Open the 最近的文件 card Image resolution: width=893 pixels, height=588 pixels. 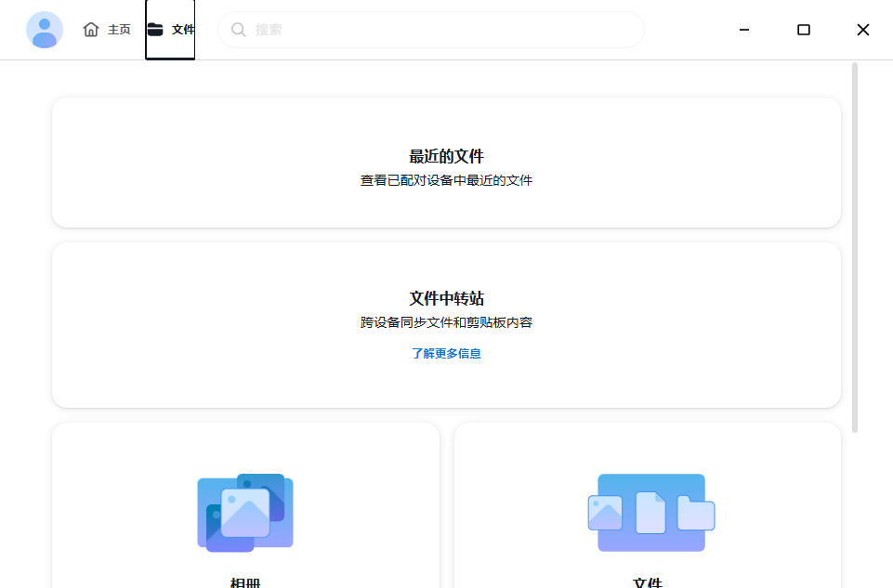point(446,163)
